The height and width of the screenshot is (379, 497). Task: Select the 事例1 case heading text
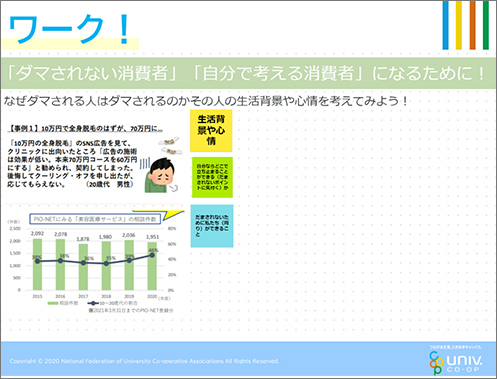pos(85,128)
